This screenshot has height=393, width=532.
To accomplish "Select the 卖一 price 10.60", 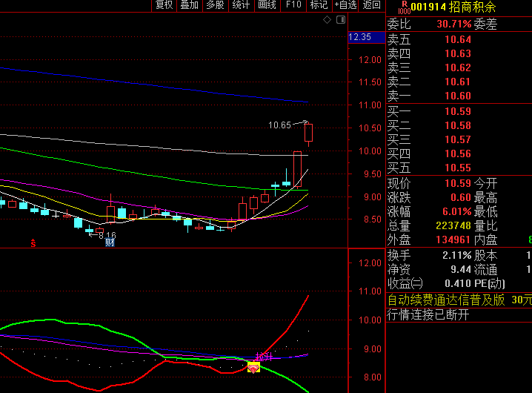I will 458,96.
